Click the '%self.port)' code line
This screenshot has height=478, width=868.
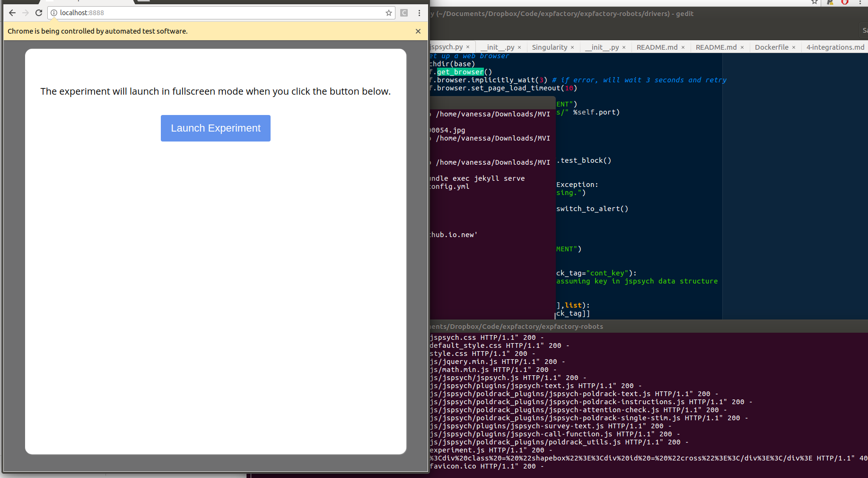click(588, 112)
